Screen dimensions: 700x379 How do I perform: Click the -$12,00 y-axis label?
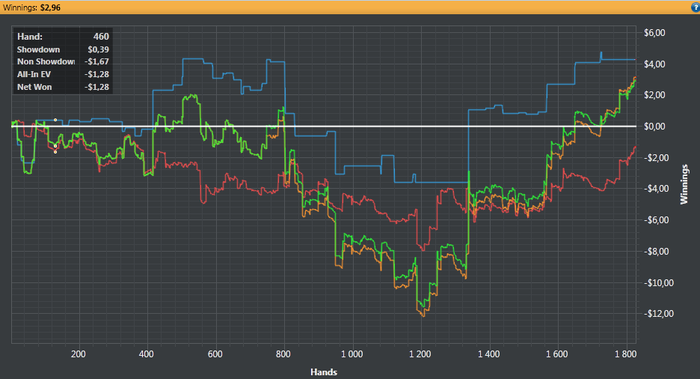point(658,314)
